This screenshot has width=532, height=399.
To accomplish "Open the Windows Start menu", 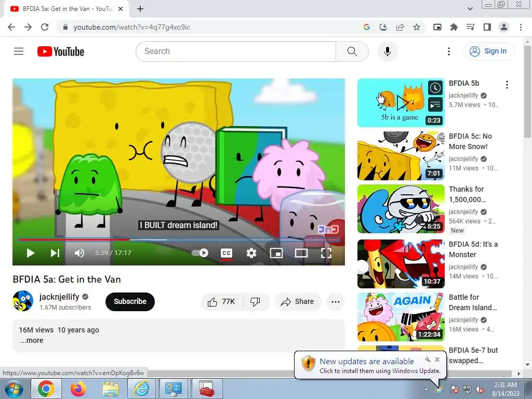I will [13, 389].
